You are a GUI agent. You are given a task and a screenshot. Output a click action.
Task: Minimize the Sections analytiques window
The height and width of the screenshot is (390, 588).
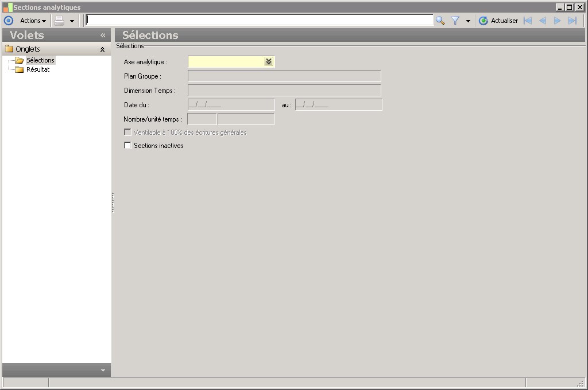tap(560, 7)
